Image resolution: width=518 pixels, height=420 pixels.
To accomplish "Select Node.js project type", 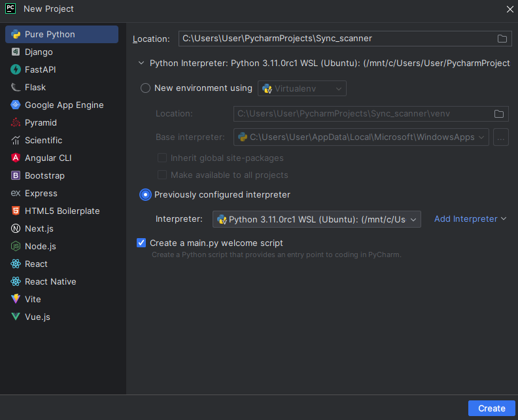I will point(61,246).
